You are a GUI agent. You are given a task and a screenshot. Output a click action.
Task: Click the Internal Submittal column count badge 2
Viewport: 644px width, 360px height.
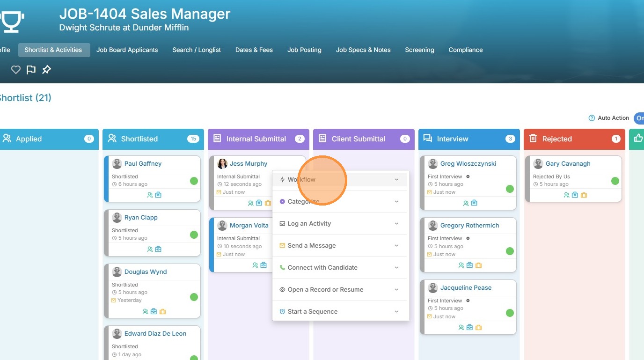[300, 139]
